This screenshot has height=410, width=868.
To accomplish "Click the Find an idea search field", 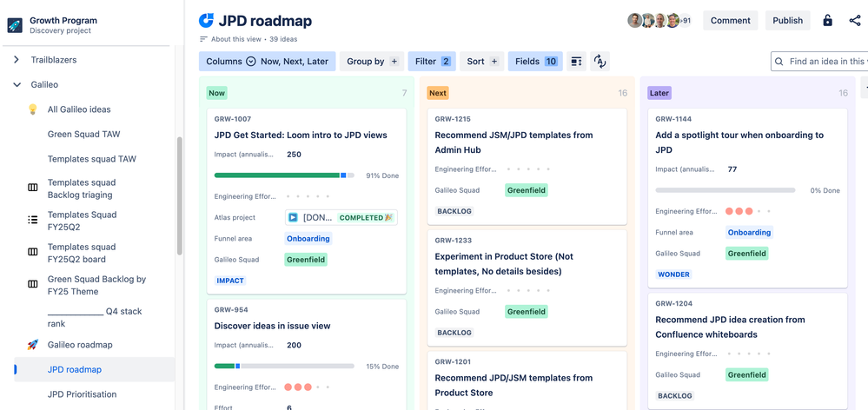I will pyautogui.click(x=819, y=62).
